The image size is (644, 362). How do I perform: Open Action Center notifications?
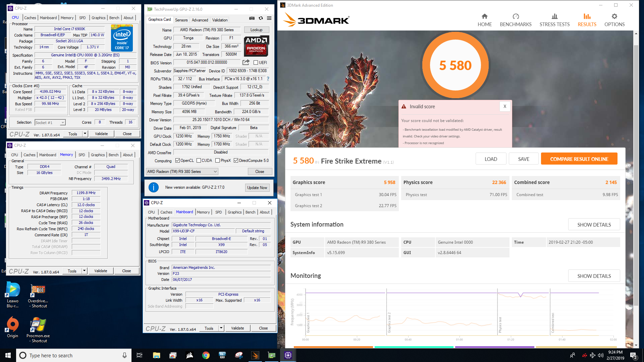634,356
